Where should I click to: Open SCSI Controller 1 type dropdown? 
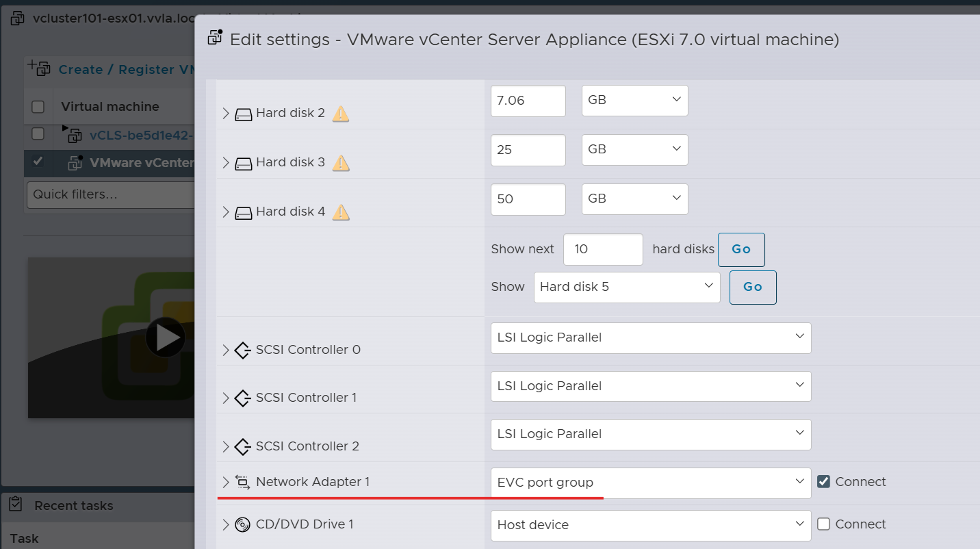(x=651, y=387)
